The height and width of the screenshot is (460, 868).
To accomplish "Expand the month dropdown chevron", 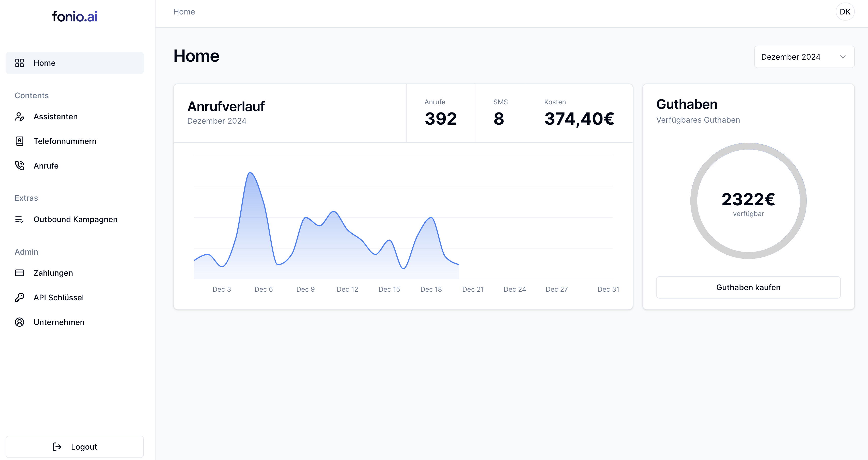I will [843, 57].
